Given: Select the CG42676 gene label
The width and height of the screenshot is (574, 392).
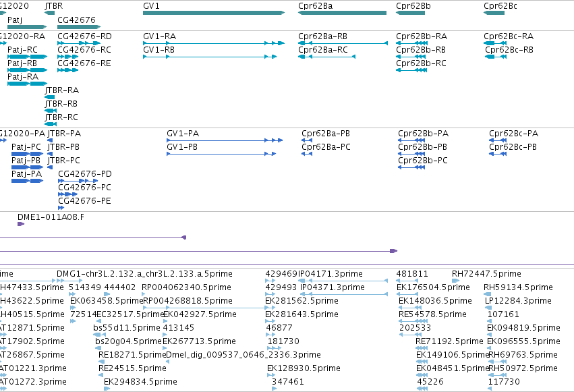Looking at the screenshot, I should 76,20.
